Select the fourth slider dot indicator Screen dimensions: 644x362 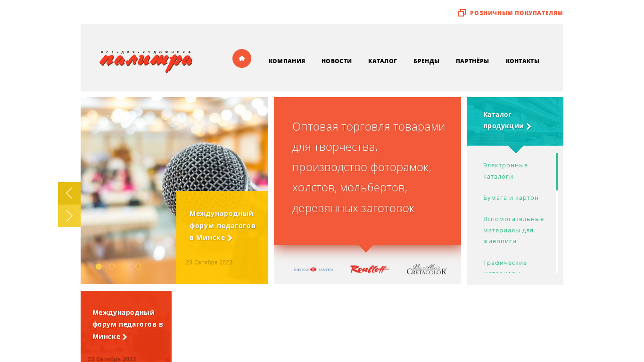(x=138, y=266)
